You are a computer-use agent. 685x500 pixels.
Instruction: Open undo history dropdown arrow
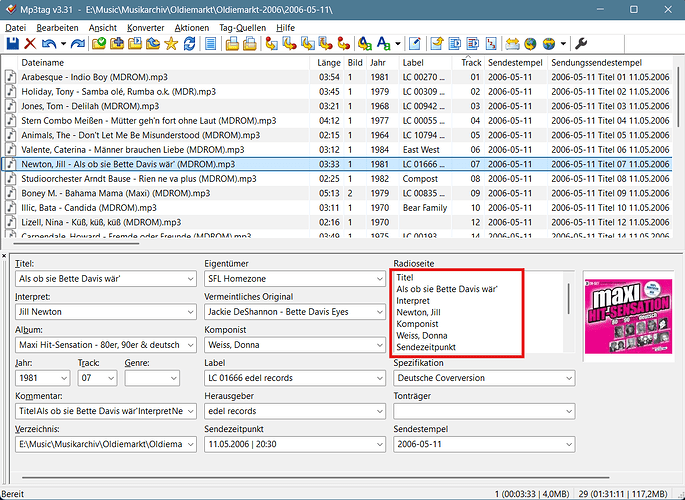(63, 44)
